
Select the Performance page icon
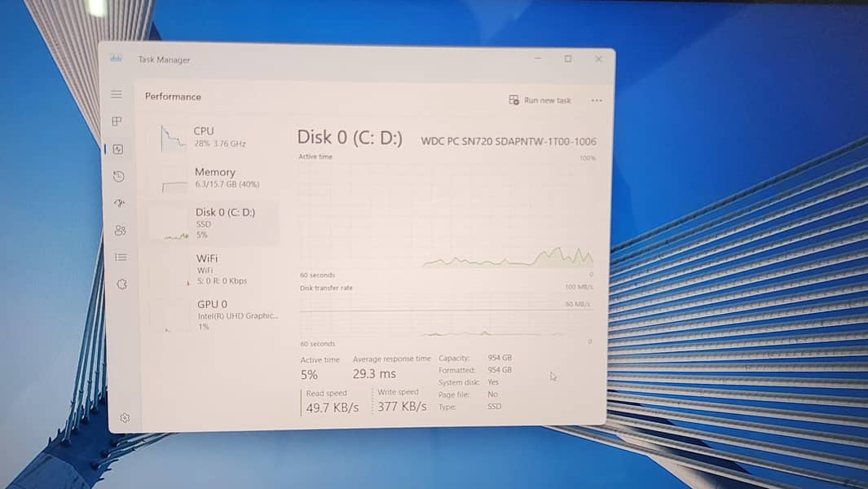pyautogui.click(x=118, y=149)
